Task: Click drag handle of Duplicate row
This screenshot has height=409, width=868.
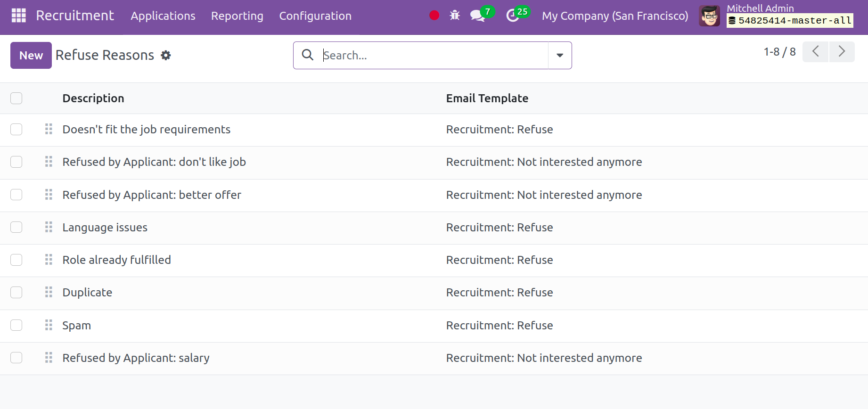Action: [x=49, y=292]
